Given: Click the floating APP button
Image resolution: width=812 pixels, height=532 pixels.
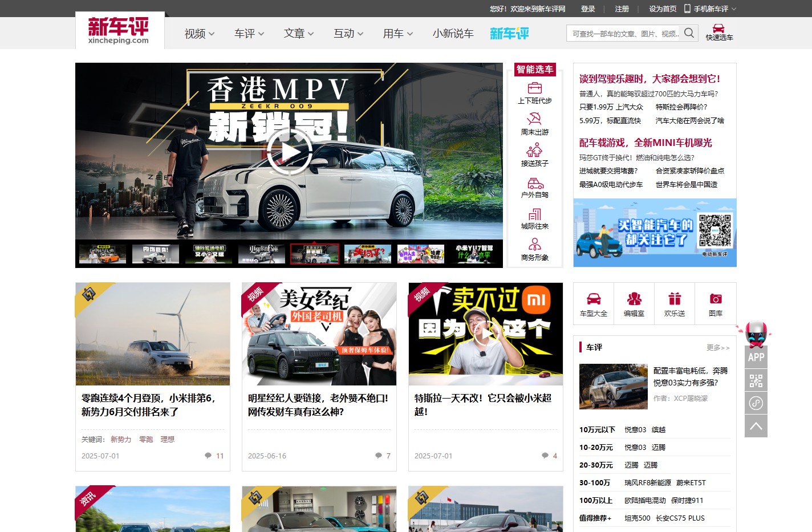Looking at the screenshot, I should click(x=756, y=357).
